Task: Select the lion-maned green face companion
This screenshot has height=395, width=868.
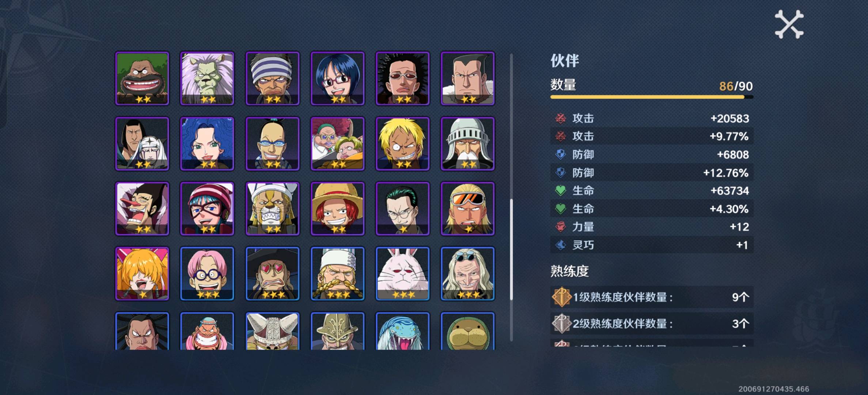Action: point(207,78)
